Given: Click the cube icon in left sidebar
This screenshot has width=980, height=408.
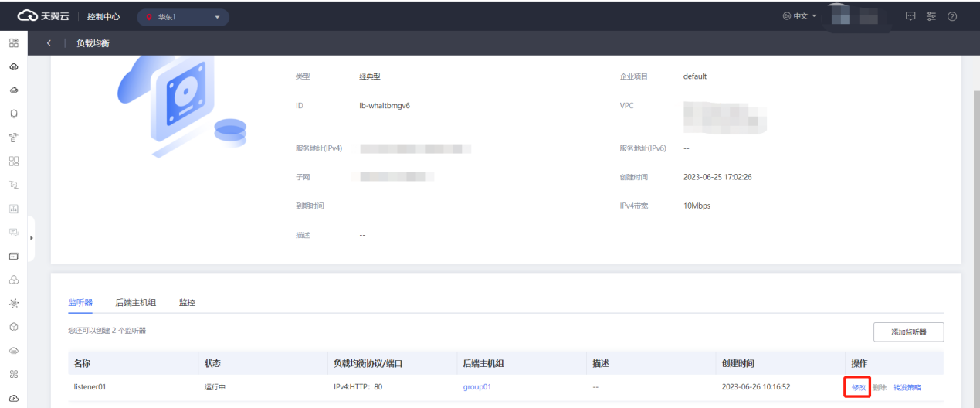Looking at the screenshot, I should [13, 327].
